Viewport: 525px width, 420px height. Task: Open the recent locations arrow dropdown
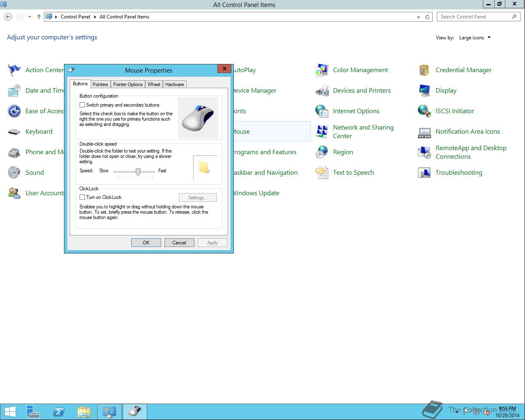click(x=30, y=17)
